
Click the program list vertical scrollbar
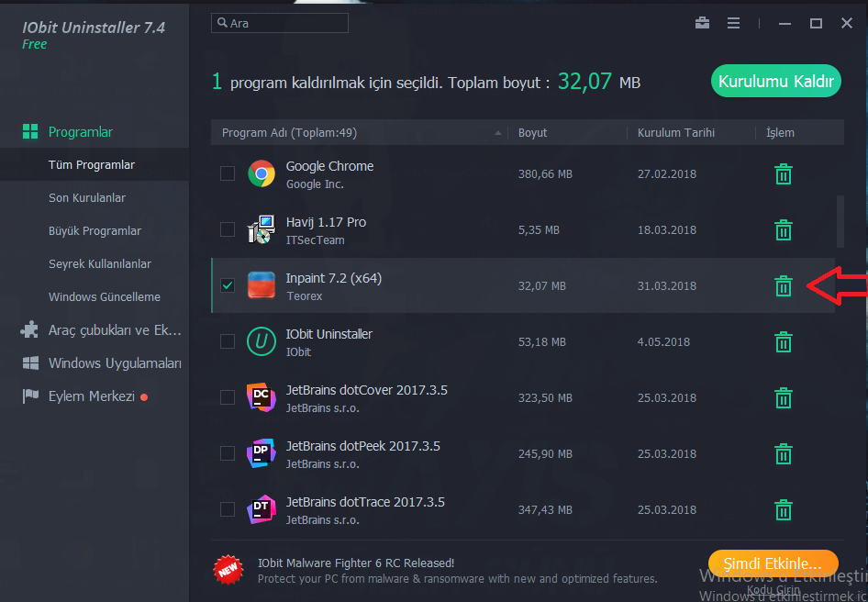tap(839, 220)
